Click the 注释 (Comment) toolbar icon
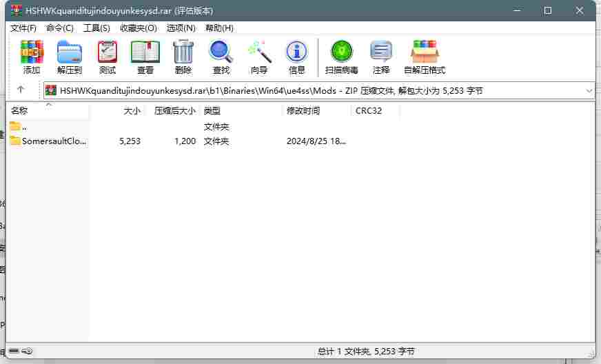Viewport: 601px width, 364px height. pos(381,52)
